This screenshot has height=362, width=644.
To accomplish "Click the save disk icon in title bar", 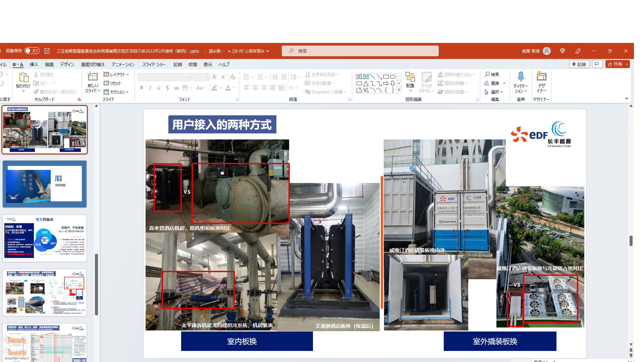I will [x=47, y=51].
